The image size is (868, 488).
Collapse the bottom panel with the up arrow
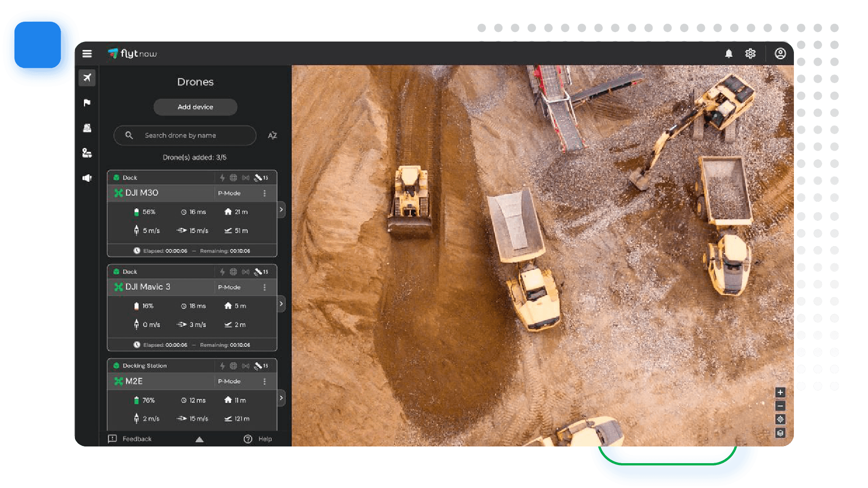(199, 439)
